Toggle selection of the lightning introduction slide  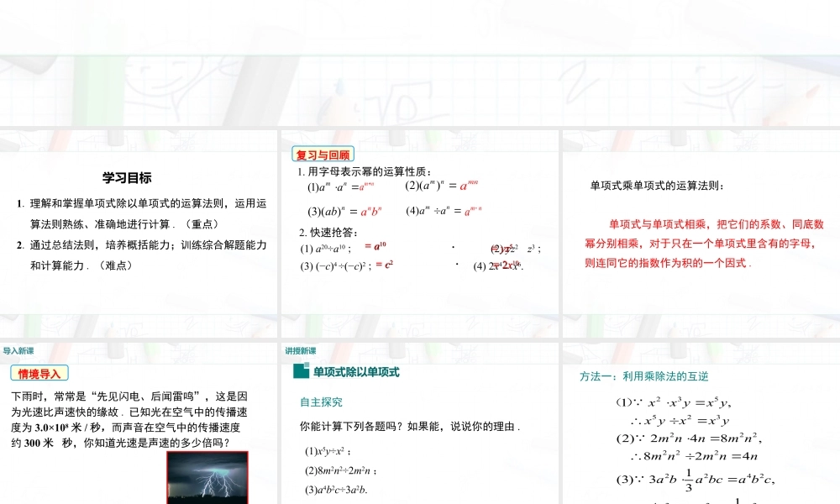tap(139, 428)
